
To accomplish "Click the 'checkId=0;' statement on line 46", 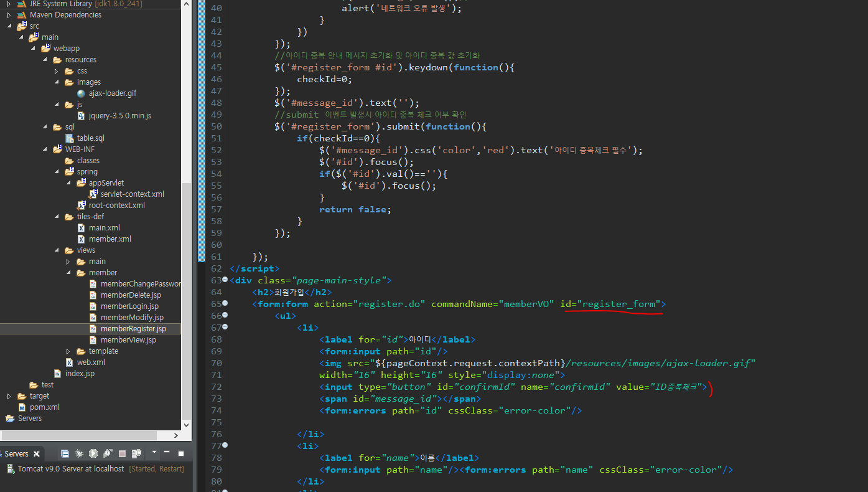I will pyautogui.click(x=325, y=79).
